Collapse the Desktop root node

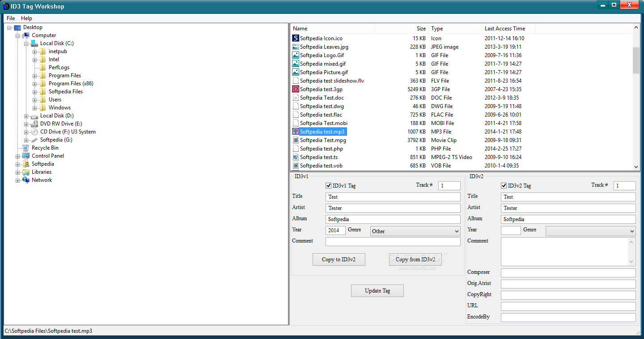point(9,28)
